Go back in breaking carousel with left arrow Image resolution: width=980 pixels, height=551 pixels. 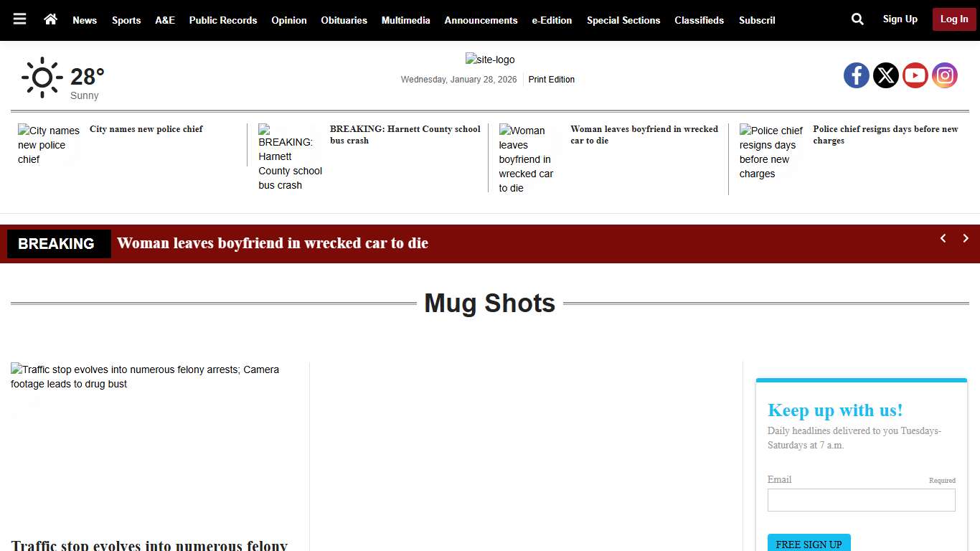[x=943, y=238]
